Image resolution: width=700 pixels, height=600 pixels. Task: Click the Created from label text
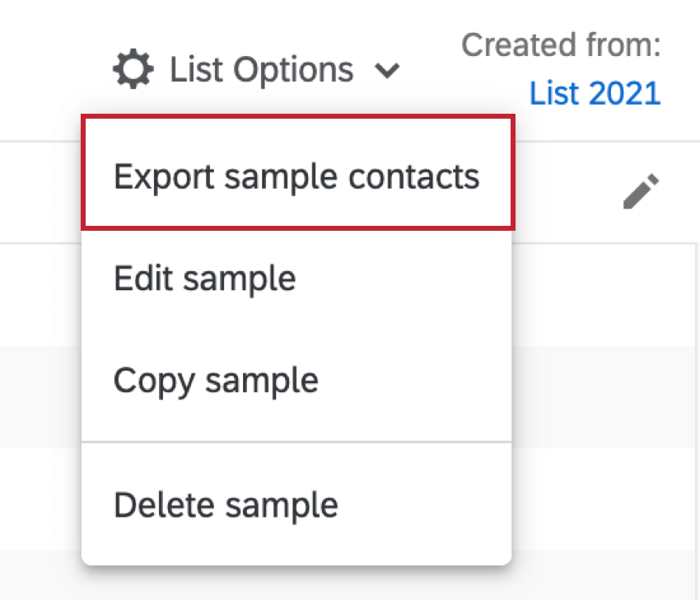click(x=561, y=45)
